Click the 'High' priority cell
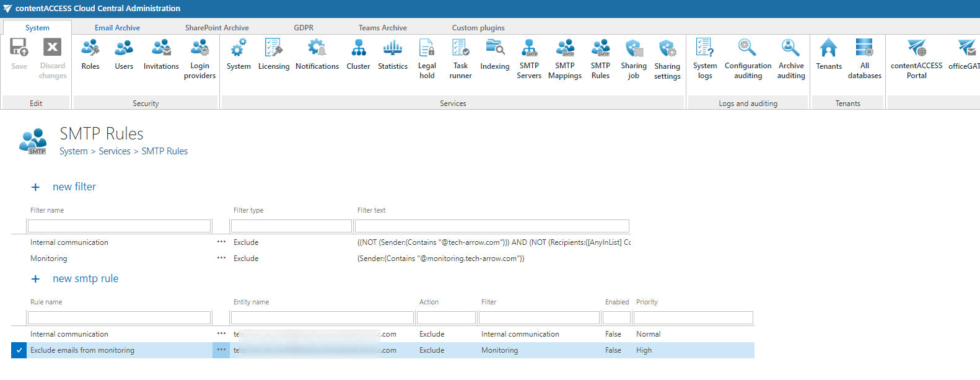The width and height of the screenshot is (980, 380). click(644, 350)
